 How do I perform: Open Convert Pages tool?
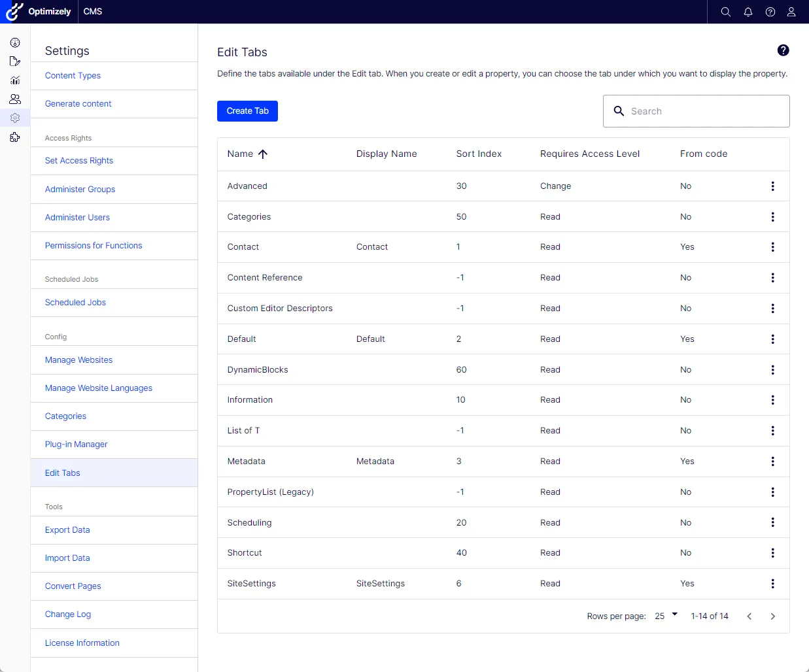coord(73,586)
